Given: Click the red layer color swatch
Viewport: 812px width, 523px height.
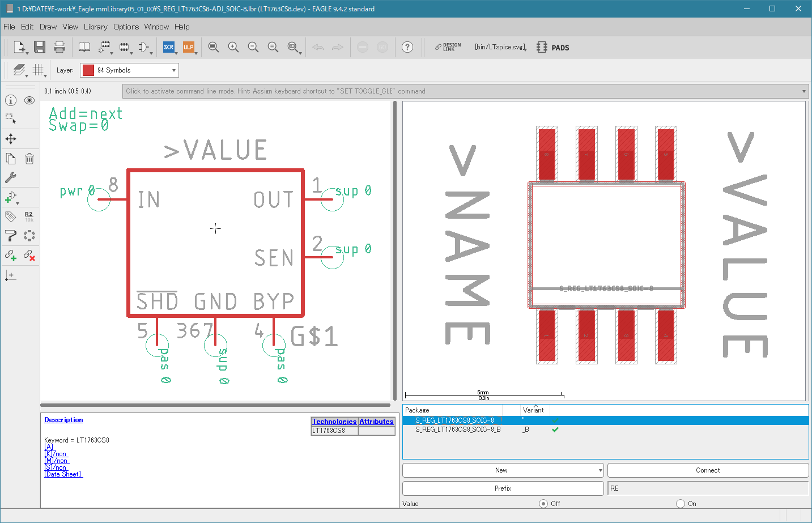Looking at the screenshot, I should pos(88,70).
